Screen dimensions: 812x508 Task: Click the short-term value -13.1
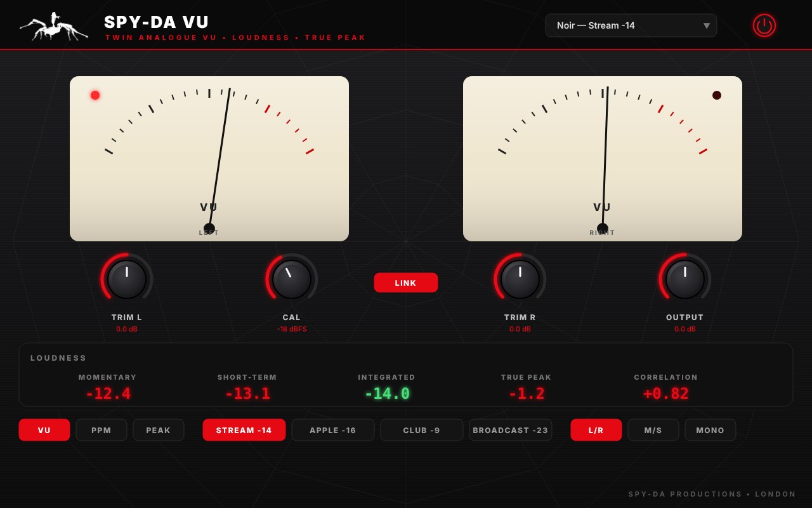pyautogui.click(x=247, y=394)
